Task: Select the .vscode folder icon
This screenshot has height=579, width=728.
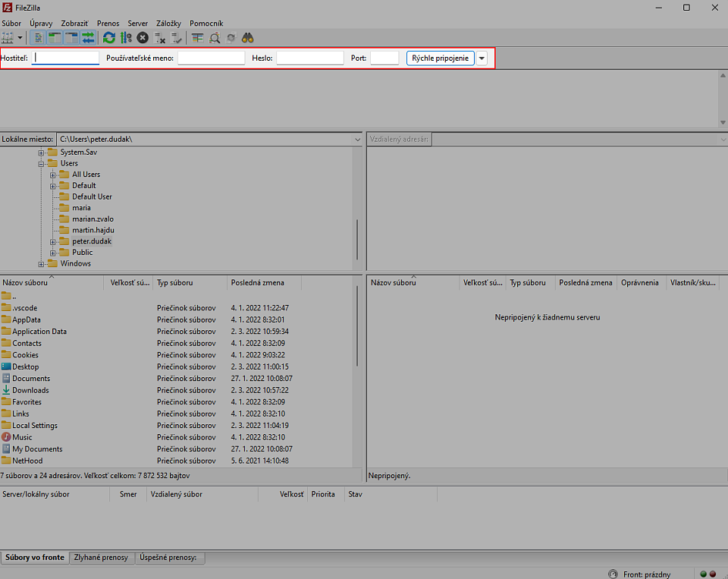Action: (x=6, y=307)
